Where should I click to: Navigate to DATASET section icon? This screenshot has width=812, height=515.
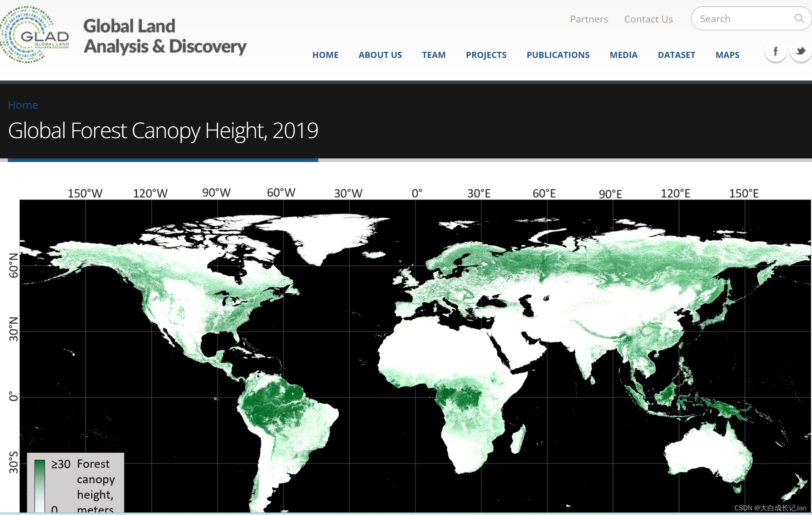(677, 54)
